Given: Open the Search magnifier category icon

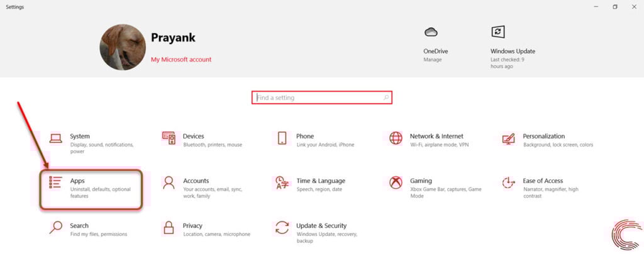Looking at the screenshot, I should (55, 227).
